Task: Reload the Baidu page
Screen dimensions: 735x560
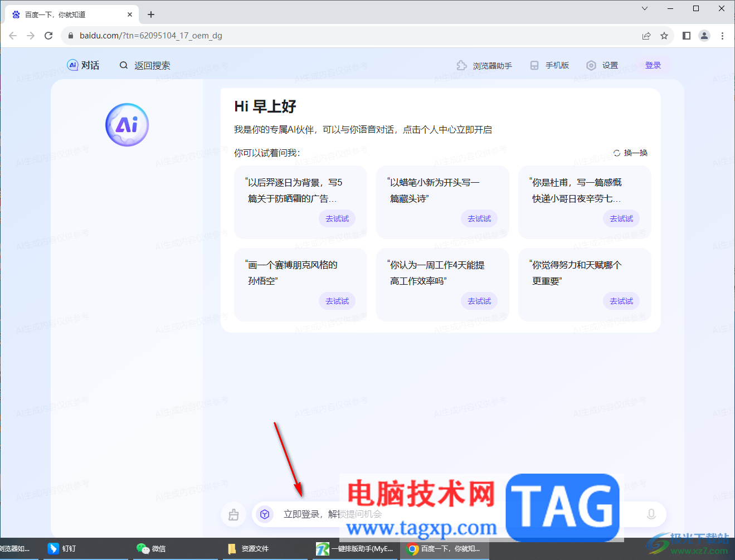Action: coord(48,36)
